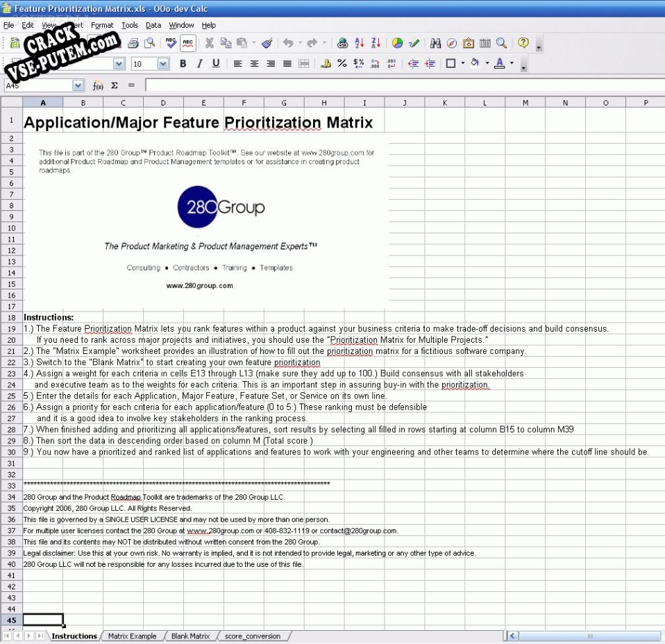Insert a chart
The image size is (665, 644).
[397, 43]
